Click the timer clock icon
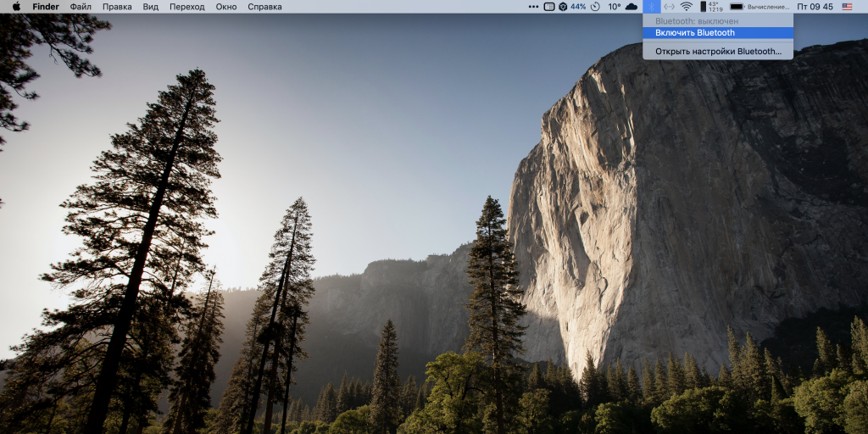This screenshot has width=868, height=434. click(595, 7)
